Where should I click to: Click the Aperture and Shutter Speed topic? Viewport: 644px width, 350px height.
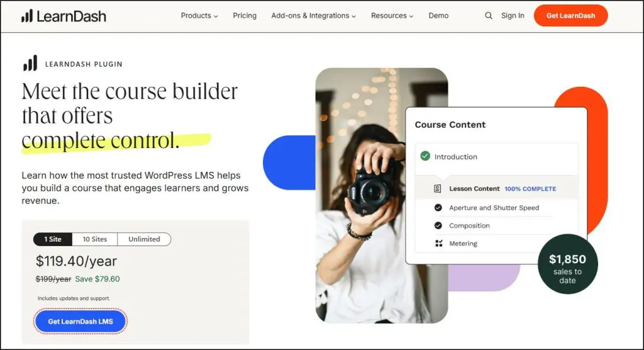pyautogui.click(x=494, y=208)
